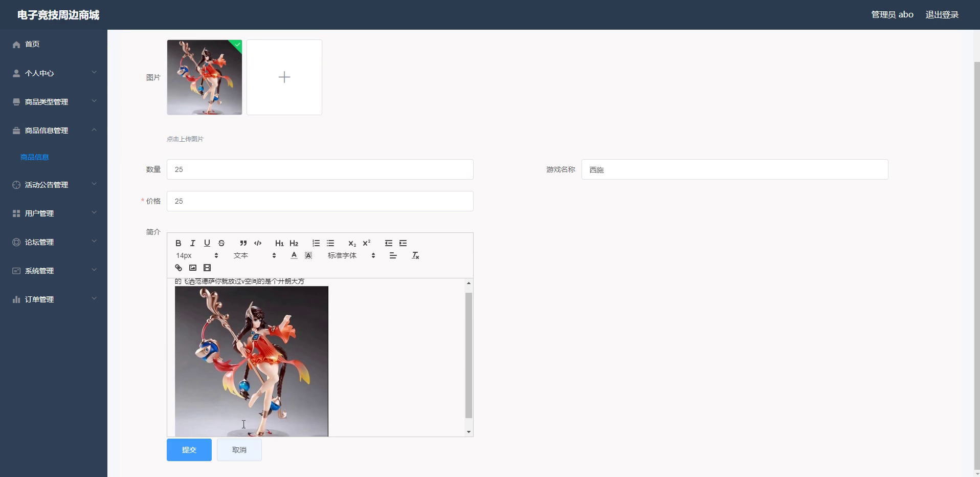This screenshot has height=477, width=980.
Task: Select the 商品信息 submenu item
Action: coord(35,157)
